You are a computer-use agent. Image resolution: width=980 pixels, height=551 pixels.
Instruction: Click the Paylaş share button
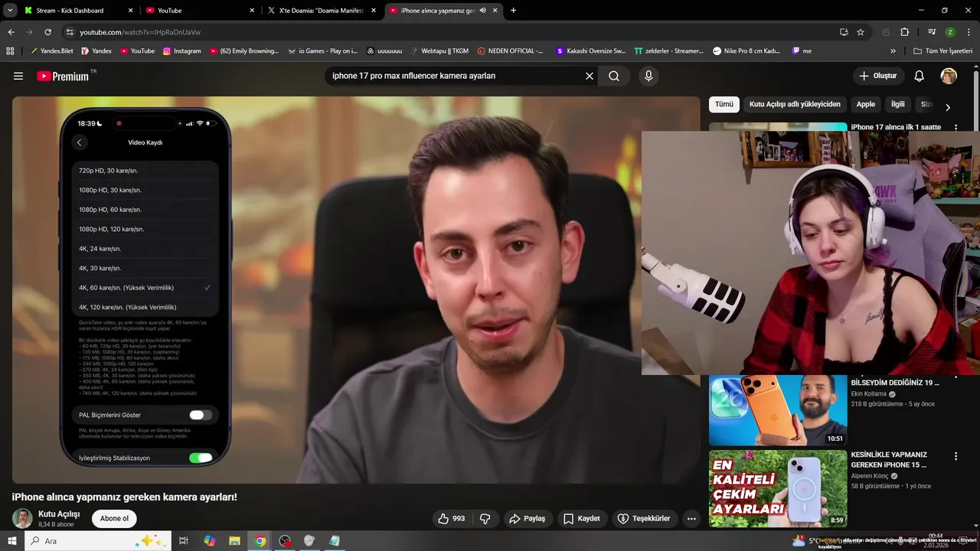[528, 518]
